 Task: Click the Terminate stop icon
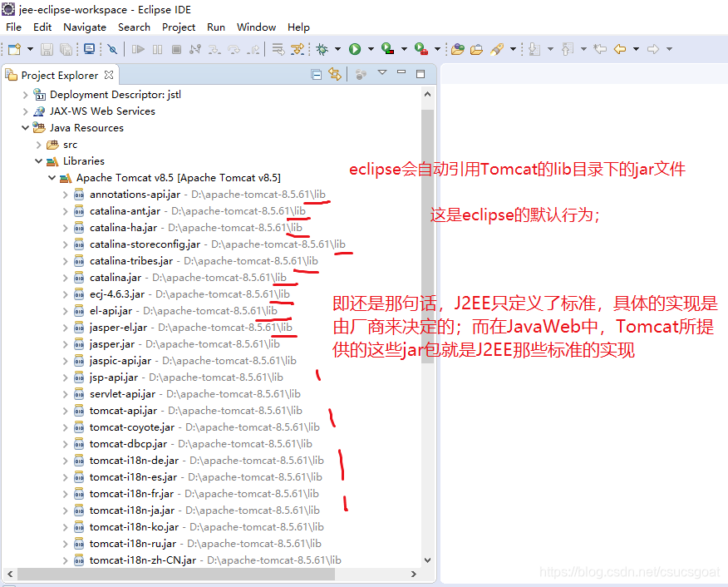click(176, 49)
